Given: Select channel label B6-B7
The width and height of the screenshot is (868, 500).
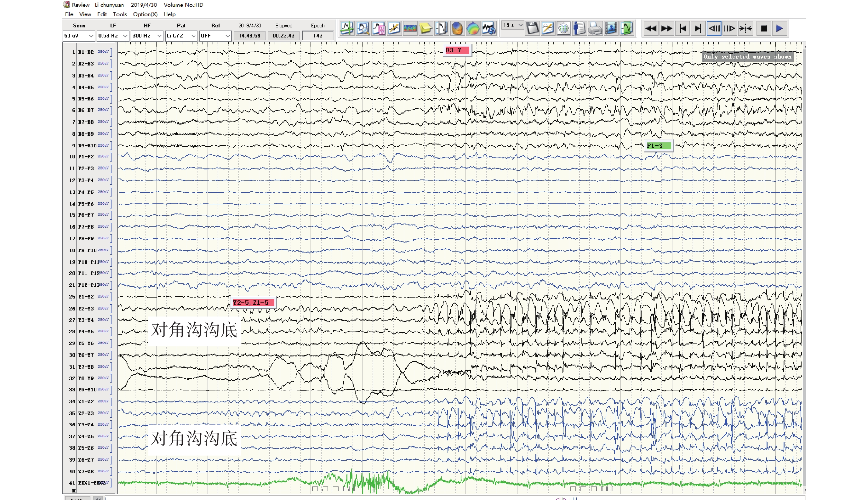Looking at the screenshot, I should pos(86,110).
